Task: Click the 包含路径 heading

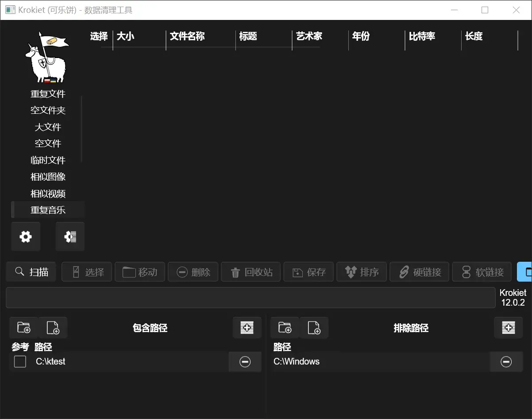Action: 150,328
